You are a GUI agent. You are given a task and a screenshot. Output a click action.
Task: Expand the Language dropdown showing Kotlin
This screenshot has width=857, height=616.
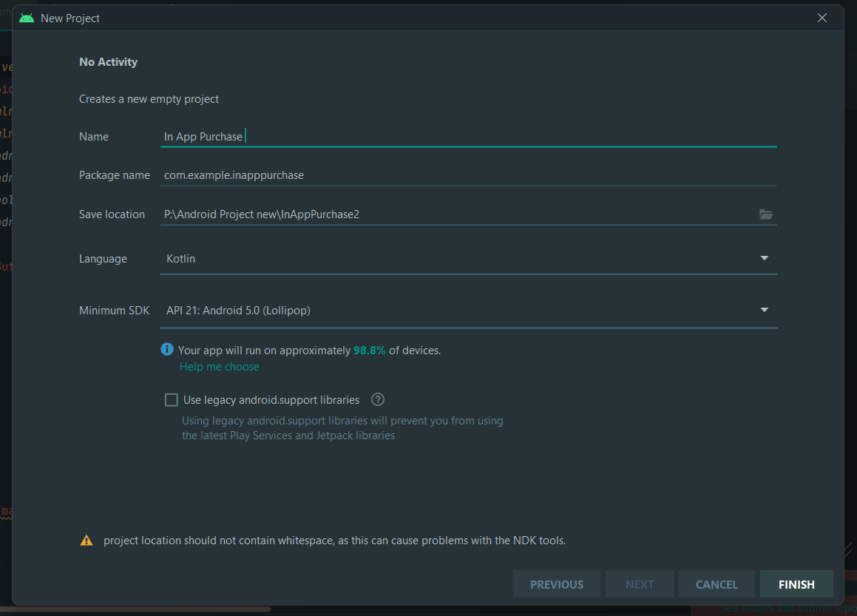(764, 259)
